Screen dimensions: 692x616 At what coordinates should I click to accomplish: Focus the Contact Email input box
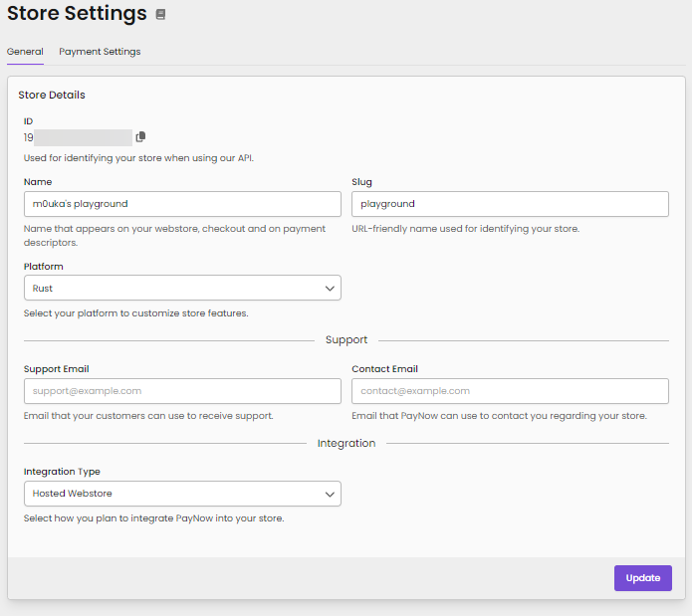(509, 391)
